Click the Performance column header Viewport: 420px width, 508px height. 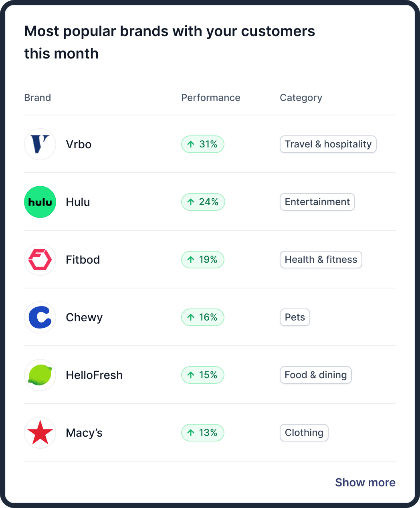coord(210,97)
